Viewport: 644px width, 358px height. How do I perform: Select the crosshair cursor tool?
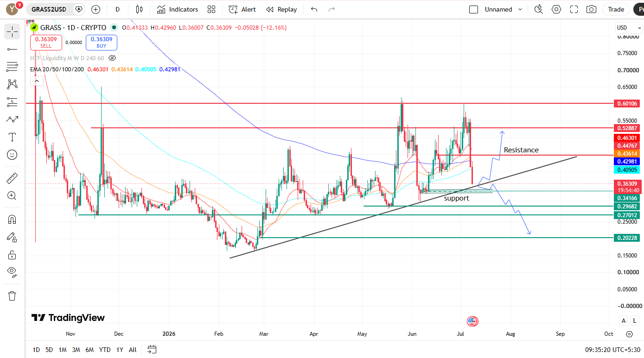click(12, 31)
